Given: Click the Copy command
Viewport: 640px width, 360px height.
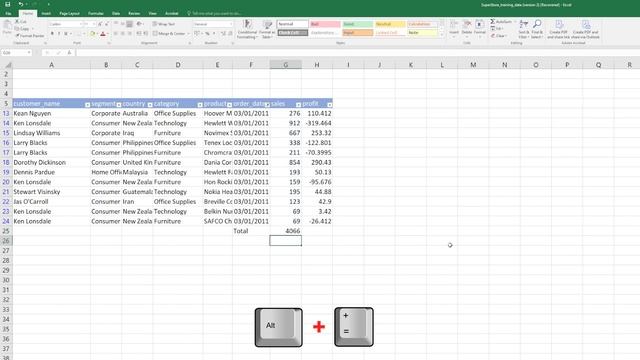Looking at the screenshot, I should coord(22,29).
